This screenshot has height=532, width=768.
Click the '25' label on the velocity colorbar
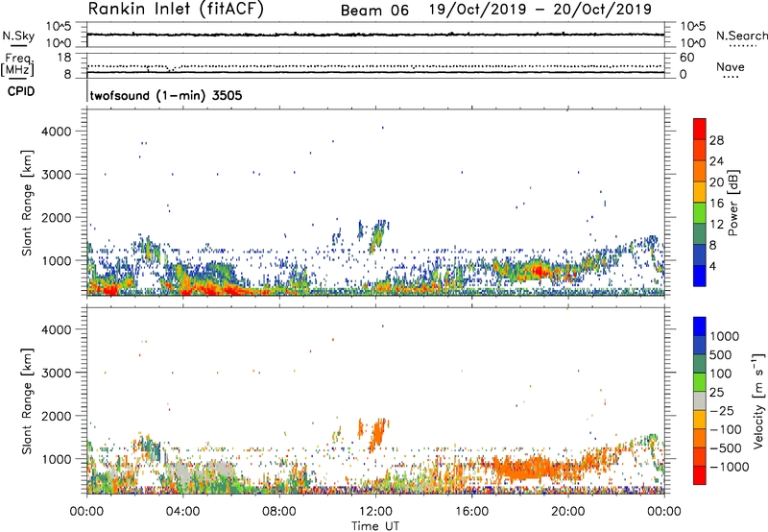[x=716, y=393]
